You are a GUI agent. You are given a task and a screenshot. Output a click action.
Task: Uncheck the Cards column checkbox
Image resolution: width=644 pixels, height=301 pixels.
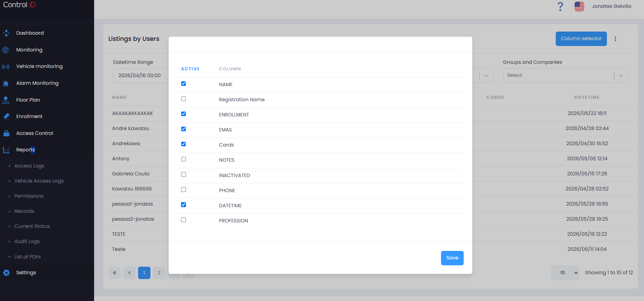point(183,144)
